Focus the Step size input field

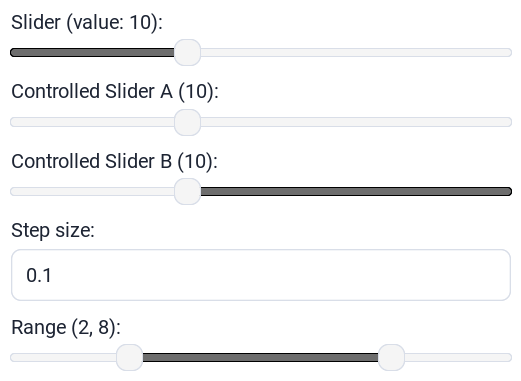[261, 275]
